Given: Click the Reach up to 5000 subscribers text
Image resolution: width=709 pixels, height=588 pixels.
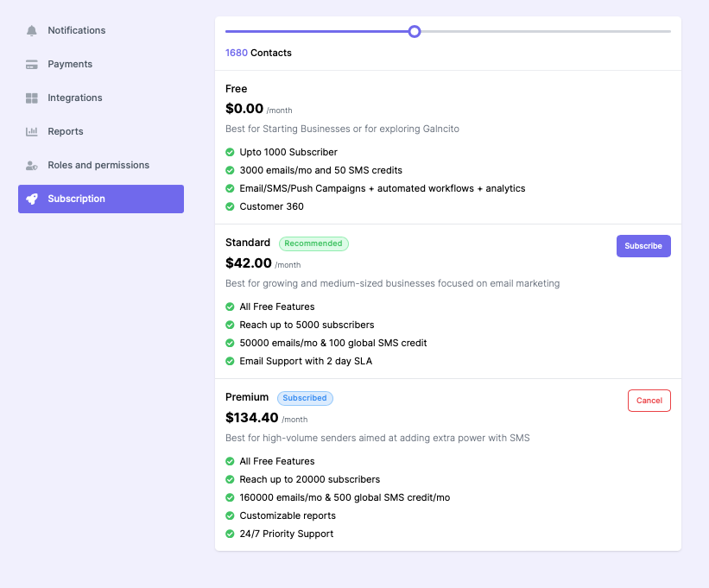Looking at the screenshot, I should 307,325.
